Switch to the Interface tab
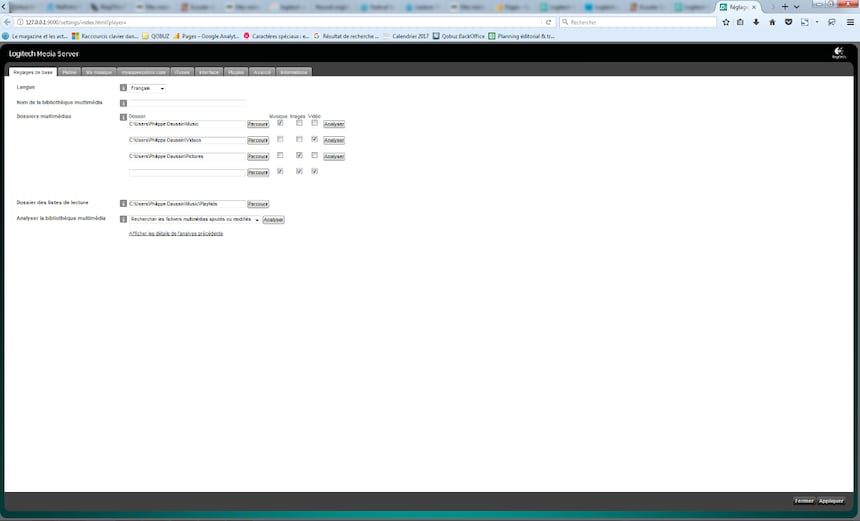The image size is (860, 521). (x=209, y=72)
